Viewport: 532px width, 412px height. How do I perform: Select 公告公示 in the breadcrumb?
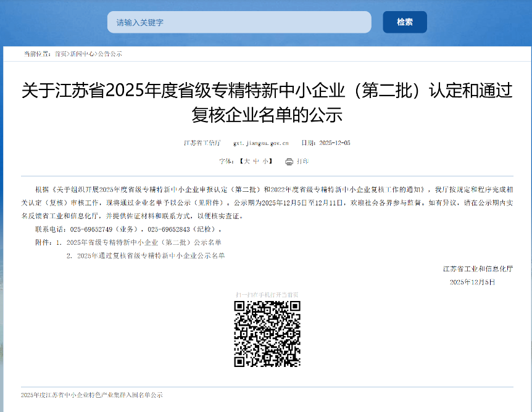point(110,54)
